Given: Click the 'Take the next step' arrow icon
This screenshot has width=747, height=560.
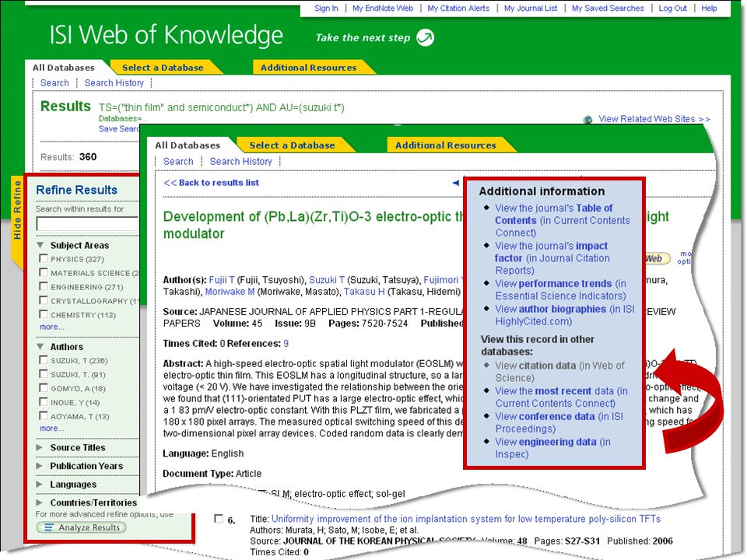Looking at the screenshot, I should click(x=425, y=37).
